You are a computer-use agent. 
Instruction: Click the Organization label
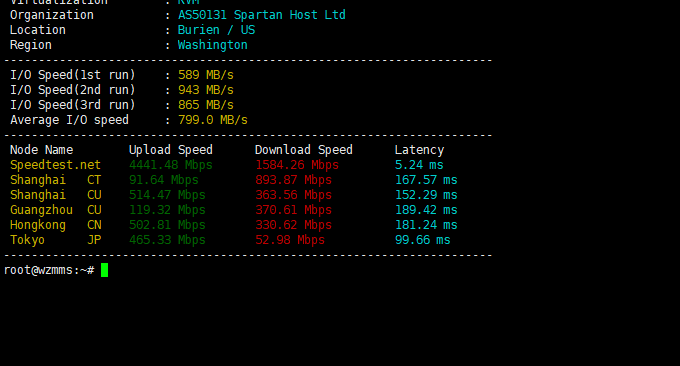52,15
